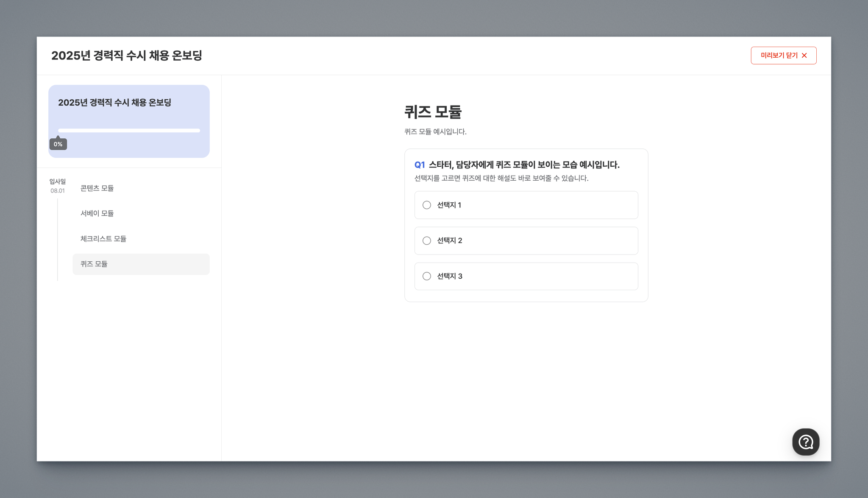This screenshot has height=498, width=868.
Task: Open 서베이 모듈 in sidebar
Action: [x=97, y=213]
